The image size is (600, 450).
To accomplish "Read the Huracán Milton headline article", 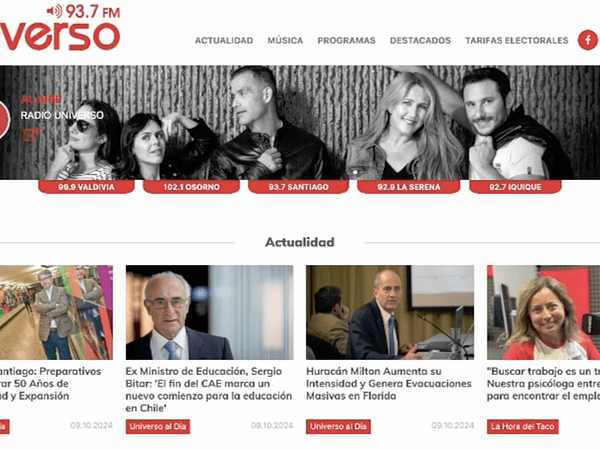I will click(389, 383).
